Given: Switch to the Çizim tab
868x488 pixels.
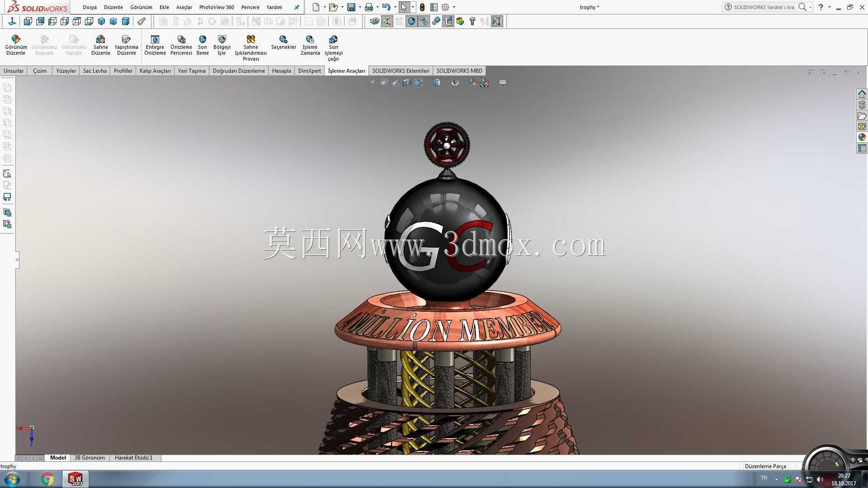Looking at the screenshot, I should [x=40, y=71].
